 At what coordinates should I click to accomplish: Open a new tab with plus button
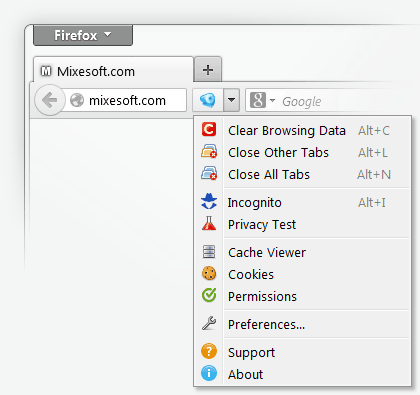point(208,69)
